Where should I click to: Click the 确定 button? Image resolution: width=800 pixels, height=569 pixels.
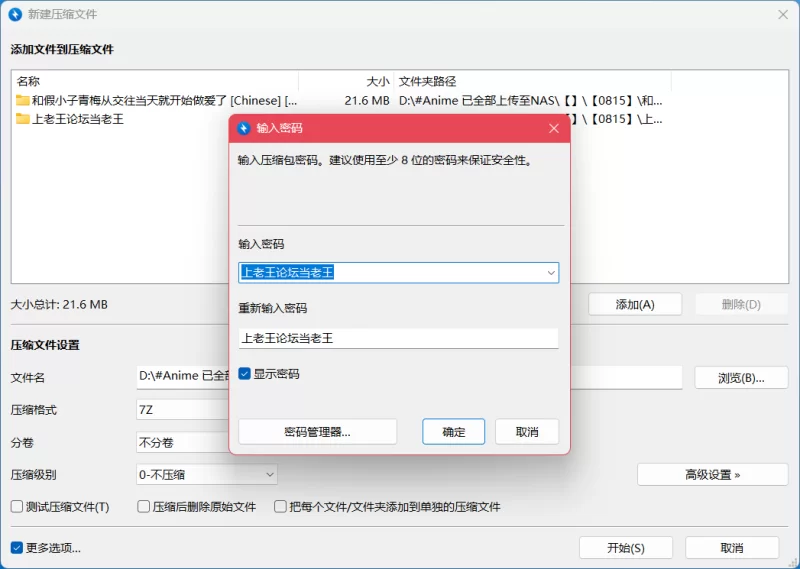tap(454, 432)
